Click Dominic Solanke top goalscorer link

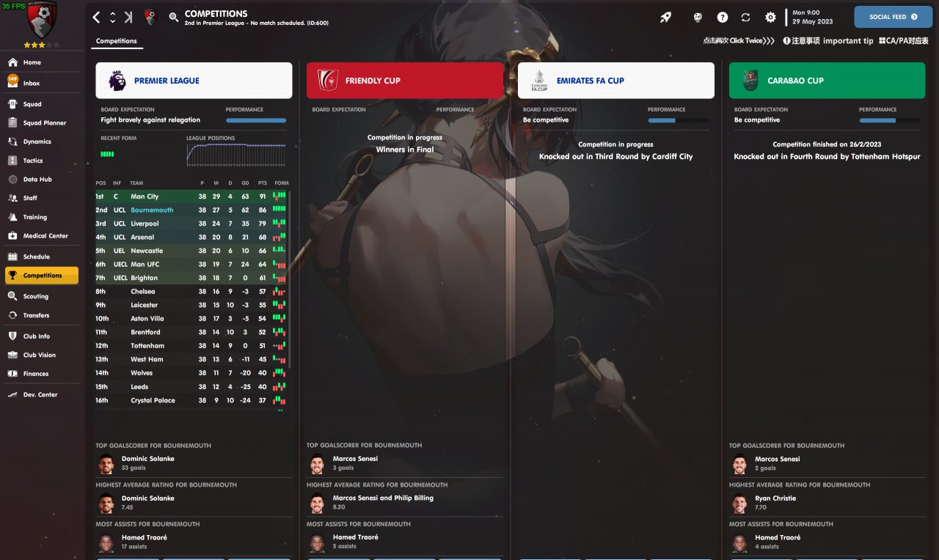pyautogui.click(x=147, y=459)
